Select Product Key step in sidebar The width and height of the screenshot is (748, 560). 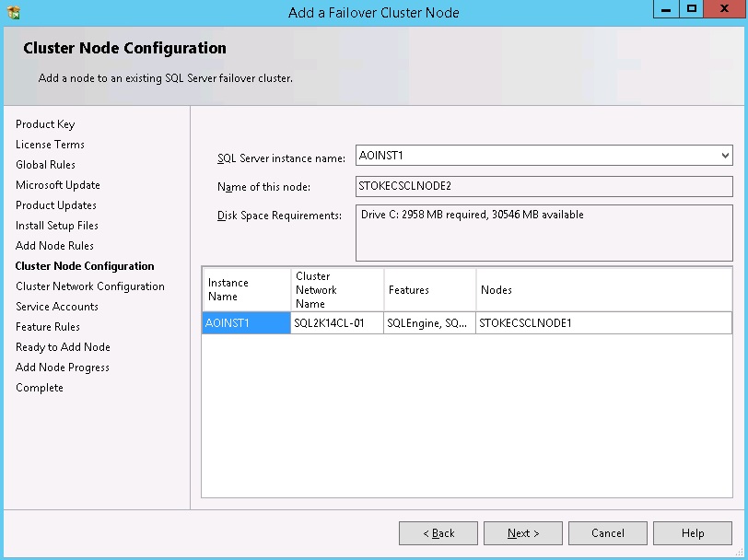pyautogui.click(x=45, y=124)
